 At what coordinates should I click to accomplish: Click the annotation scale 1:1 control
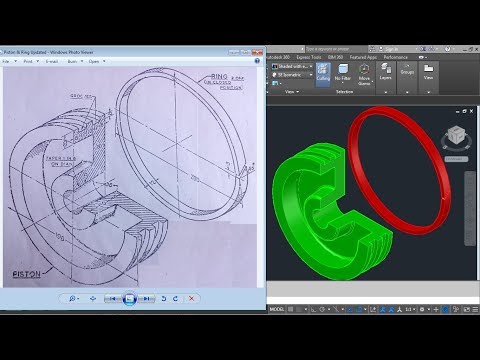point(410,309)
